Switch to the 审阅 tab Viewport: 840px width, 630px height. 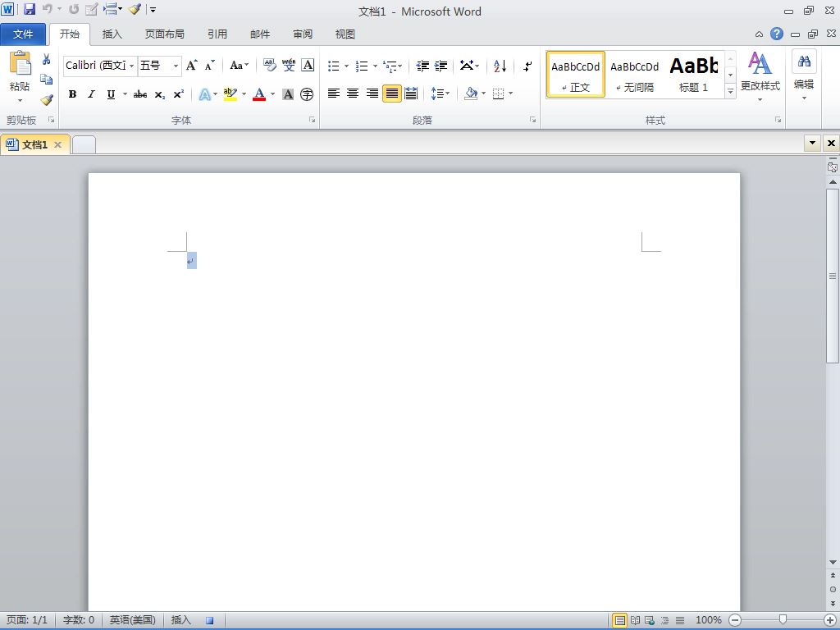302,34
